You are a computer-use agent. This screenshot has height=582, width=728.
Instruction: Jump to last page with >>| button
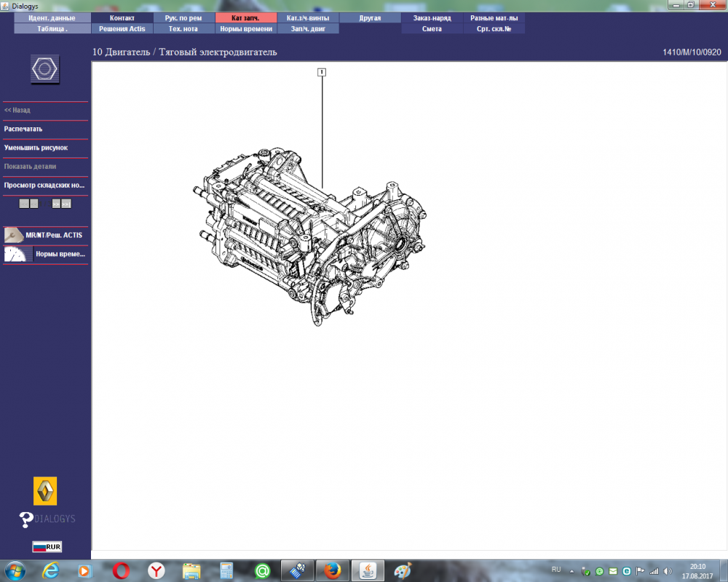click(x=66, y=204)
